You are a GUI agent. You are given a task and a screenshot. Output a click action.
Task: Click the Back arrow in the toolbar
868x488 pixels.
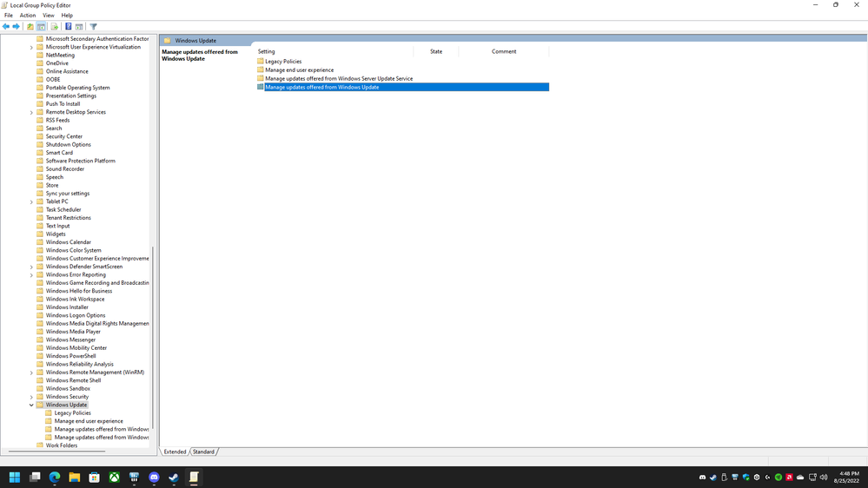click(6, 27)
